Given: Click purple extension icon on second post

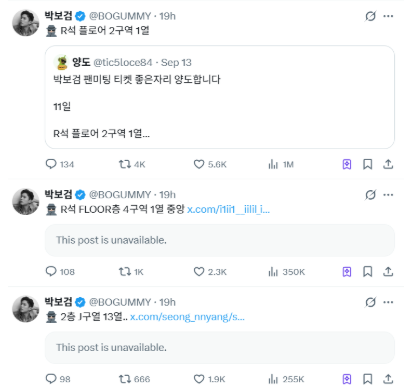Looking at the screenshot, I should pos(347,272).
